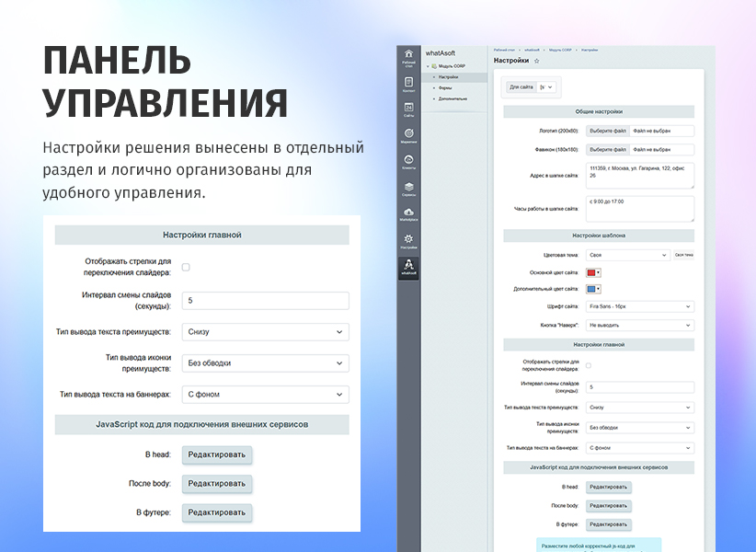Open the red 'Основной цвет сайта' swatch
756x552 pixels.
tap(591, 273)
